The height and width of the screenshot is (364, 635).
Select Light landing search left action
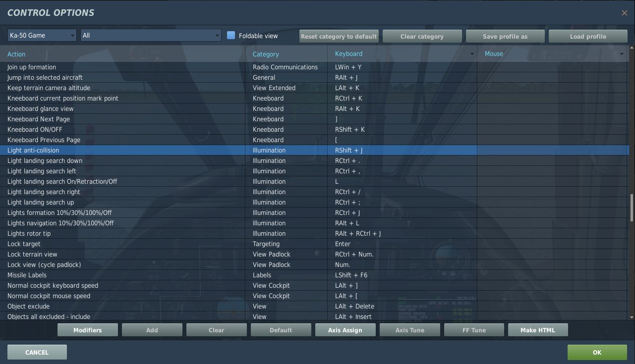tap(42, 171)
